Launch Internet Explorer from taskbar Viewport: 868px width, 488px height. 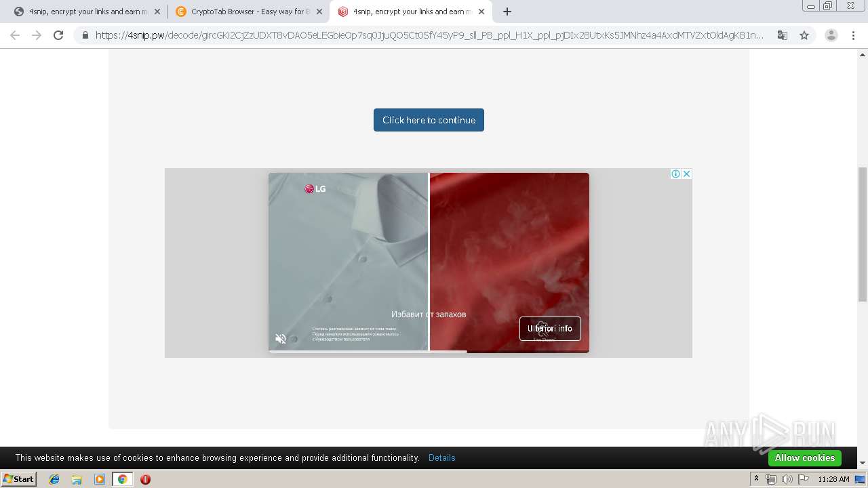[54, 479]
